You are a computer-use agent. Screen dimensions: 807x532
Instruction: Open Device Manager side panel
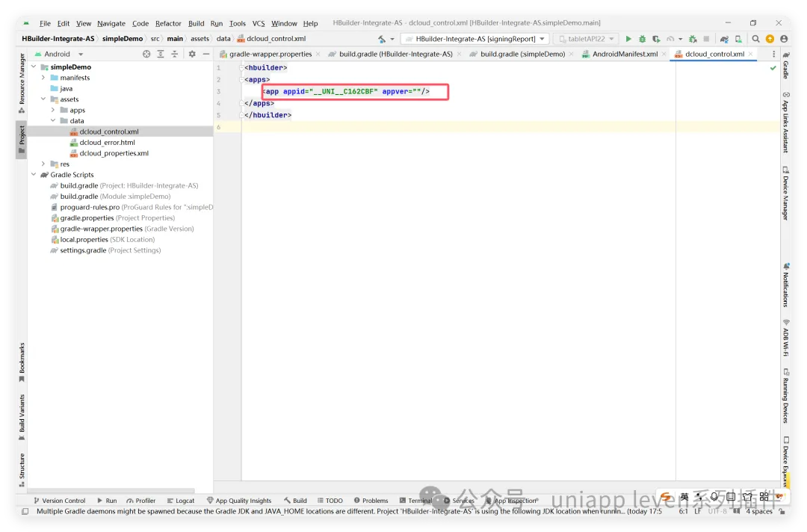coord(786,194)
